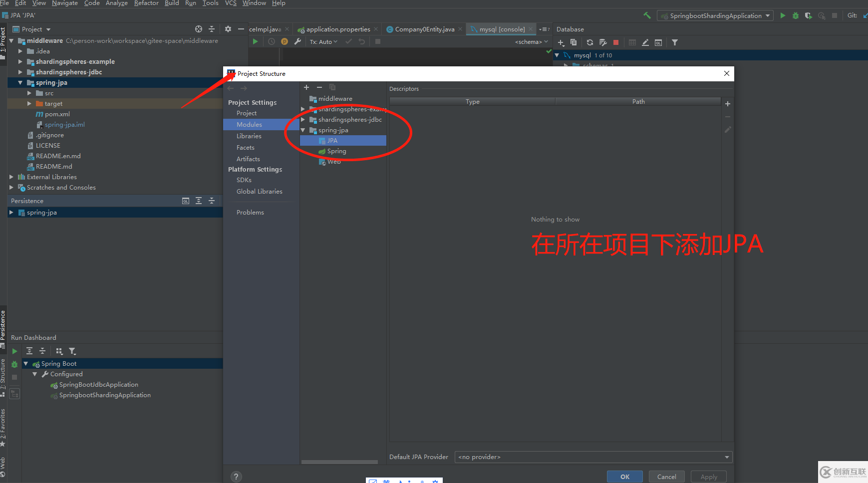Add a descriptor with plus icon beside Path column
Image resolution: width=868 pixels, height=483 pixels.
(728, 104)
